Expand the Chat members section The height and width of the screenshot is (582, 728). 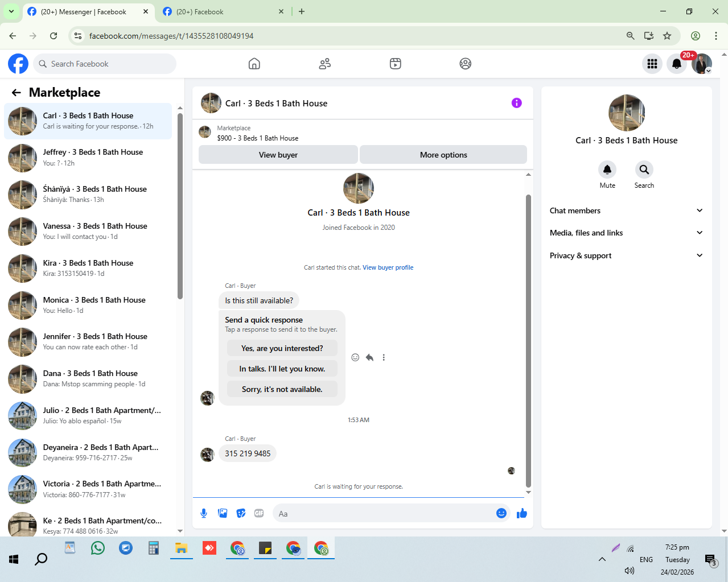(626, 210)
